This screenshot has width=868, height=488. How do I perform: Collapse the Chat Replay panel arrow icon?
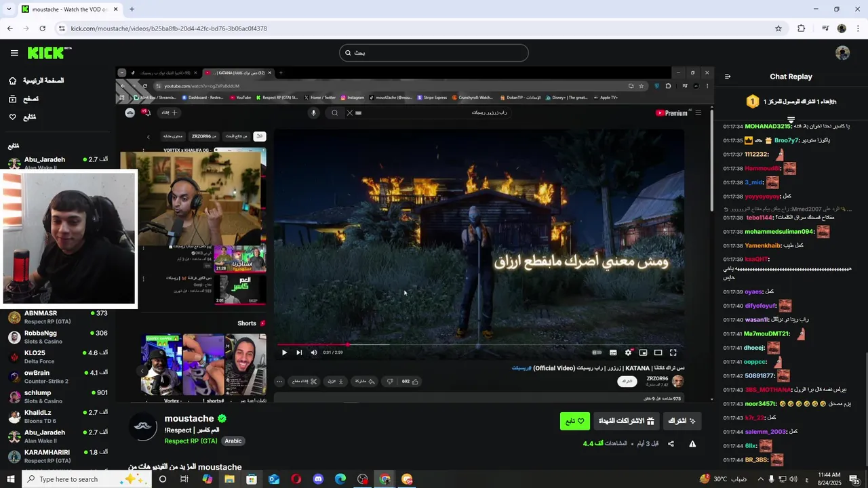click(x=728, y=77)
